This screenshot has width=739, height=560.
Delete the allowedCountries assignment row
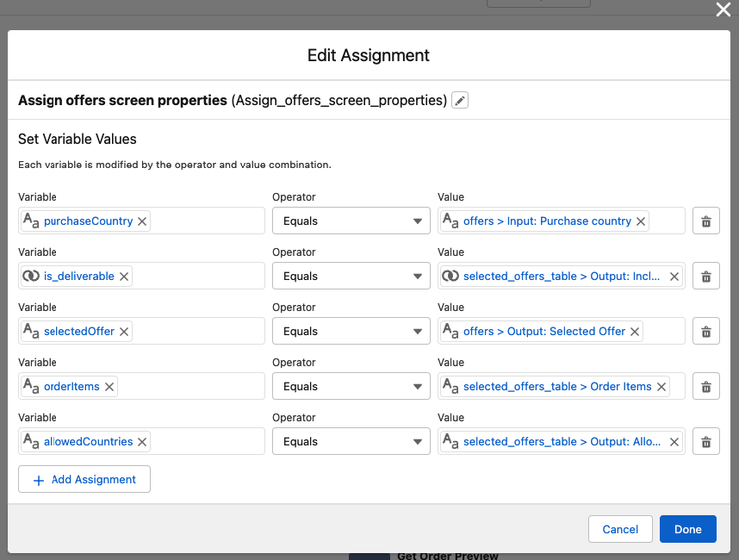pyautogui.click(x=705, y=442)
